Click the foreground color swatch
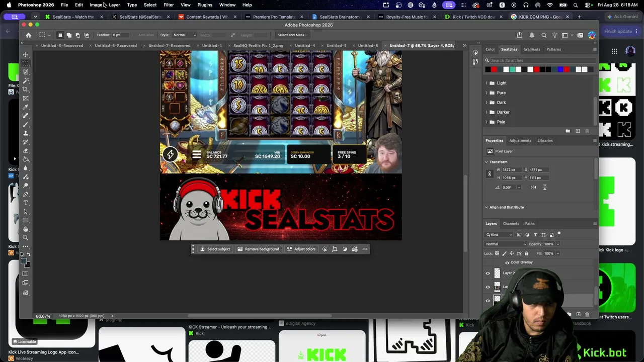Image resolution: width=644 pixels, height=362 pixels. pyautogui.click(x=24, y=261)
